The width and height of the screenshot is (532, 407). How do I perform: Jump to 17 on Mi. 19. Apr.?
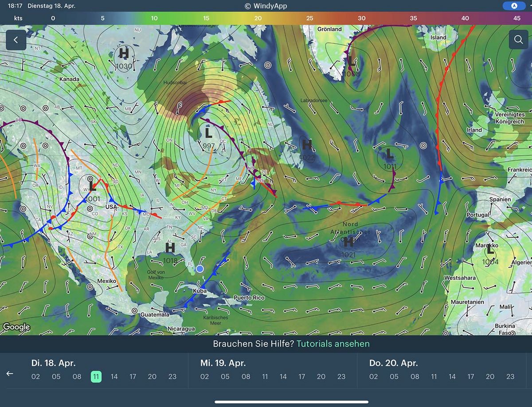click(302, 377)
